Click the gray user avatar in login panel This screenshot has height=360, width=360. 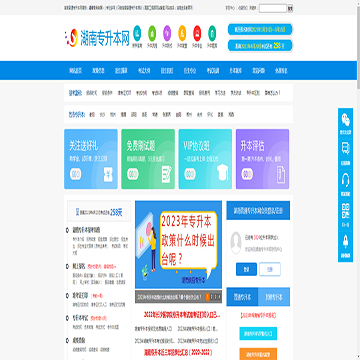236,242
